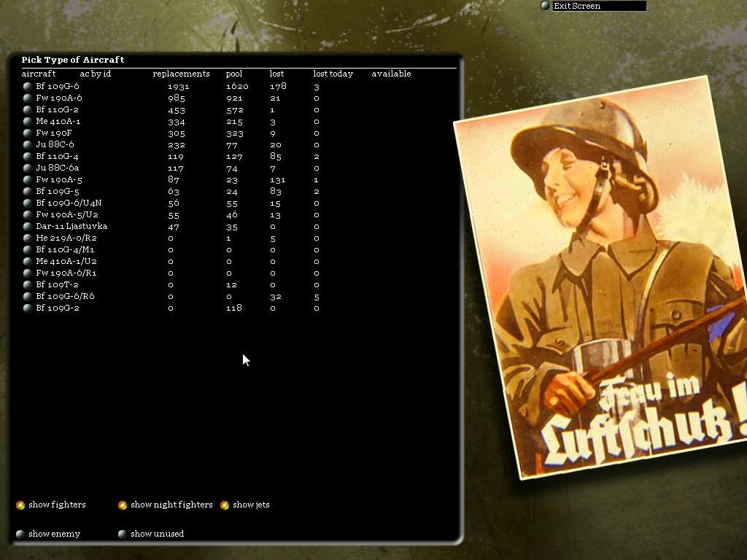The width and height of the screenshot is (747, 560).
Task: Click the available column header
Action: click(391, 74)
